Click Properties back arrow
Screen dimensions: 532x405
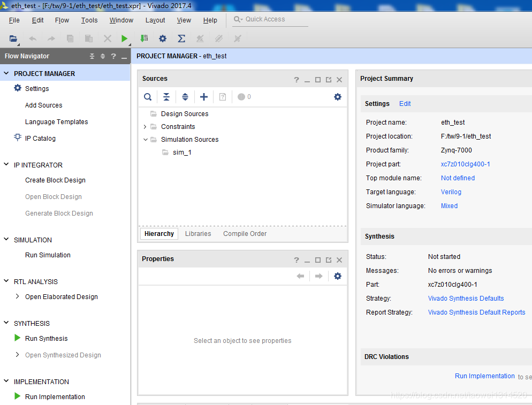pos(300,276)
